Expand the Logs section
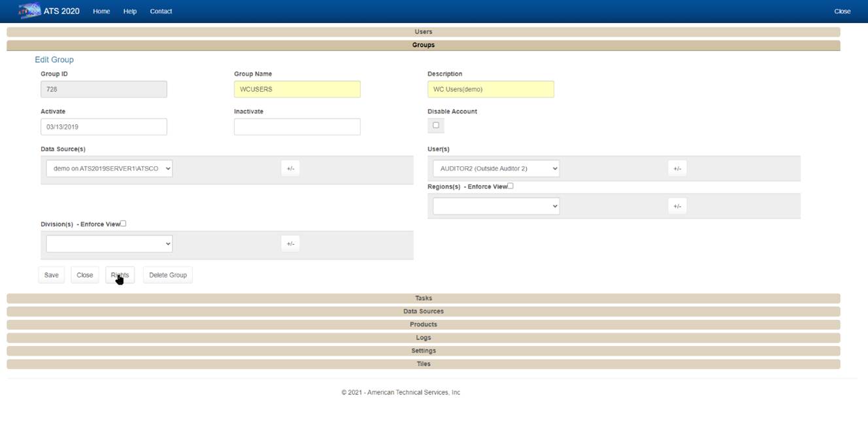Image resolution: width=868 pixels, height=439 pixels. click(x=423, y=337)
